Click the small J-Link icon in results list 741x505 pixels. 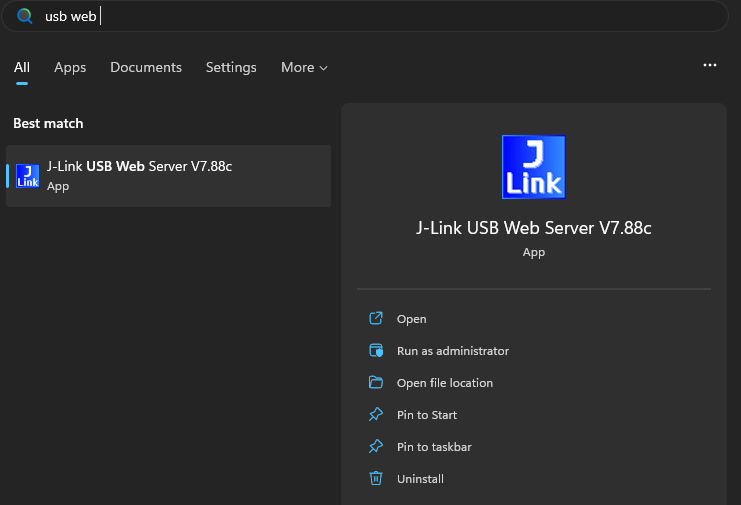28,176
